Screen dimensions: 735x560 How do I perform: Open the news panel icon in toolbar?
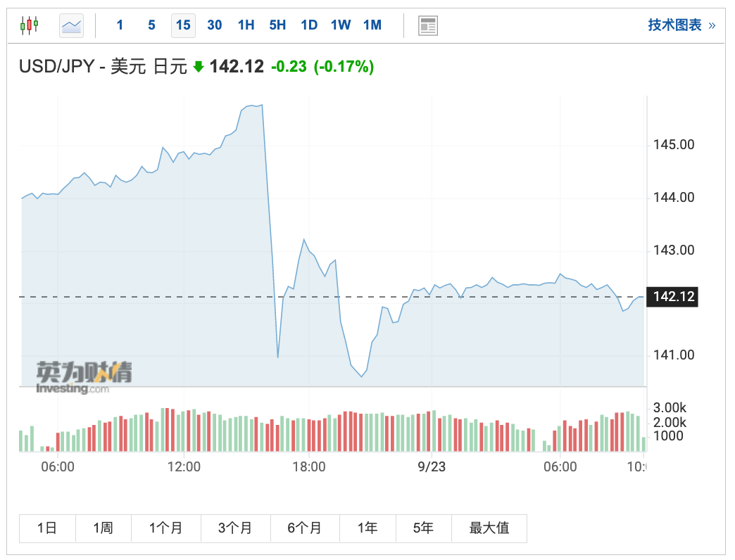(x=427, y=25)
